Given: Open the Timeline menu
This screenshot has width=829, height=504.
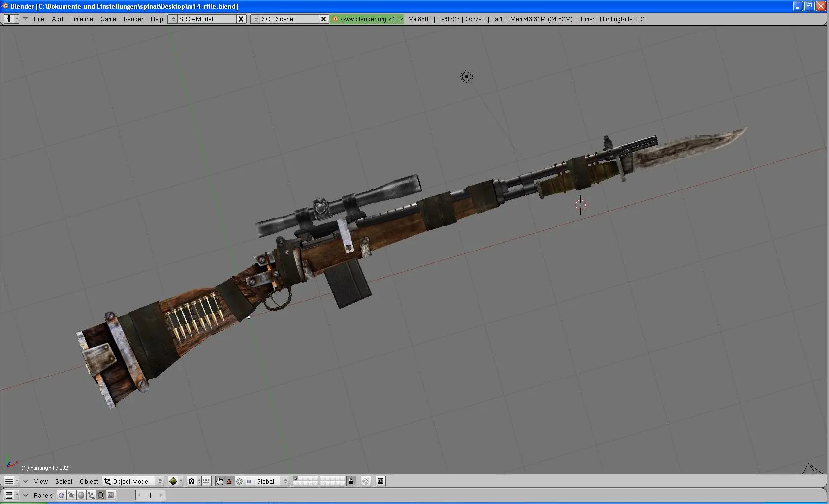Looking at the screenshot, I should 81,19.
